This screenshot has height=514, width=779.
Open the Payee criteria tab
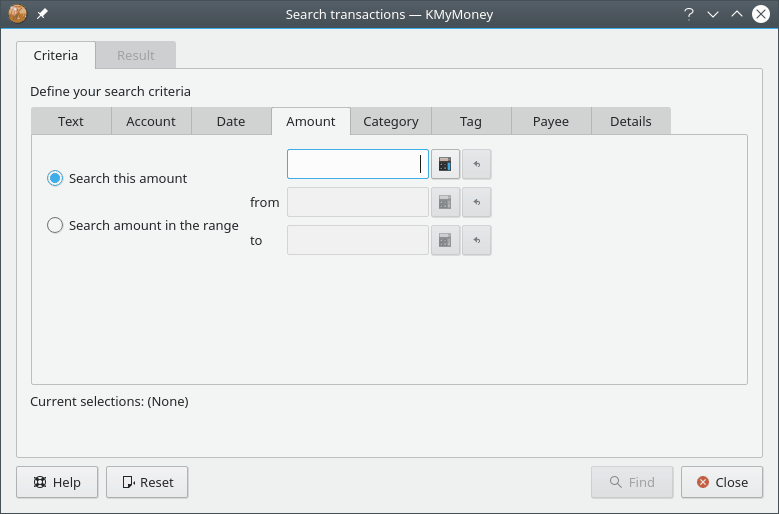[551, 121]
